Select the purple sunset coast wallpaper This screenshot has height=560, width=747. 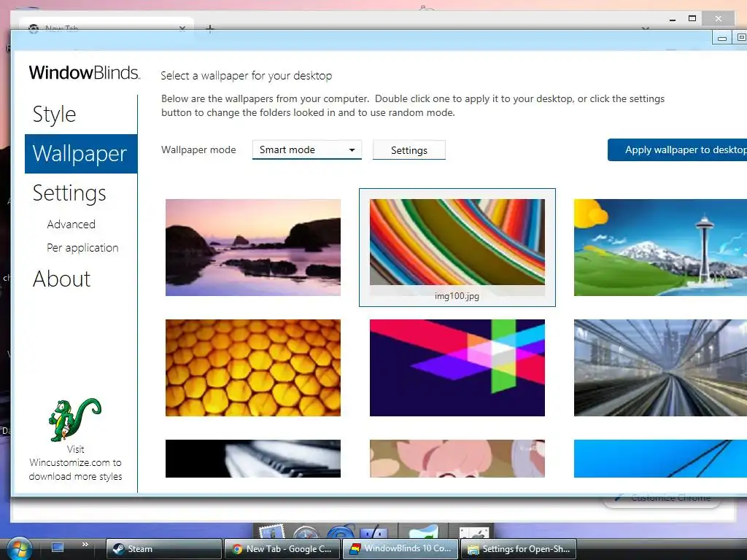pyautogui.click(x=253, y=248)
